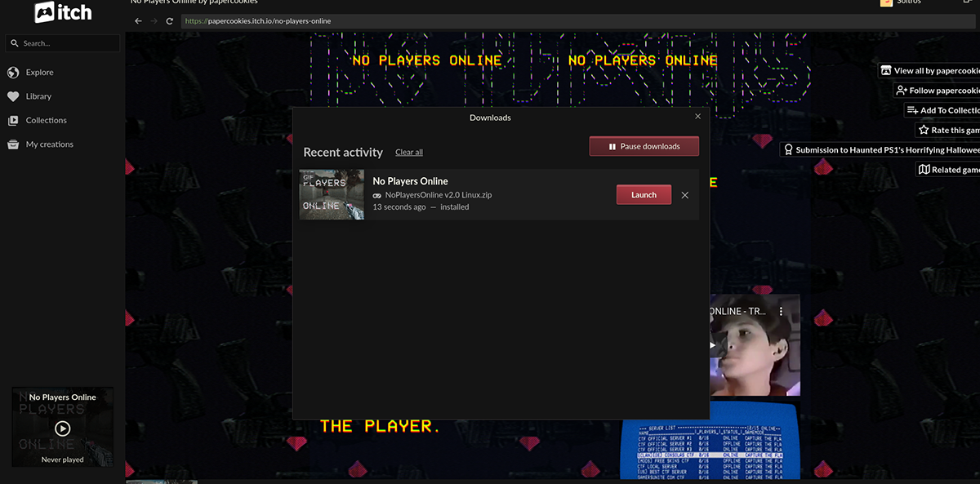Click No Players Online thumbnail in Downloads

coord(332,194)
